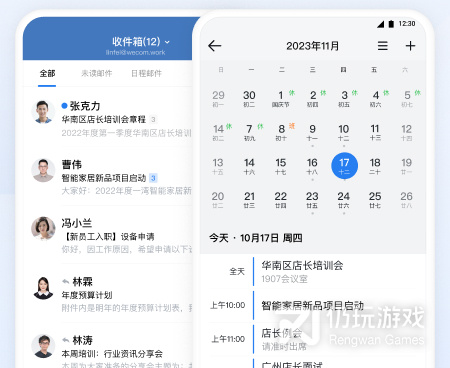Viewport: 450px width, 368px height.
Task: Select date 1 labeled 国庆节
Action: (x=281, y=99)
